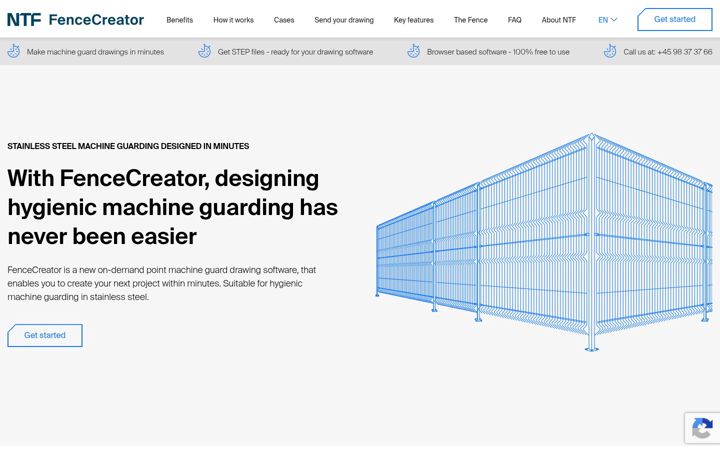Click the blue fence illustration

[544, 242]
